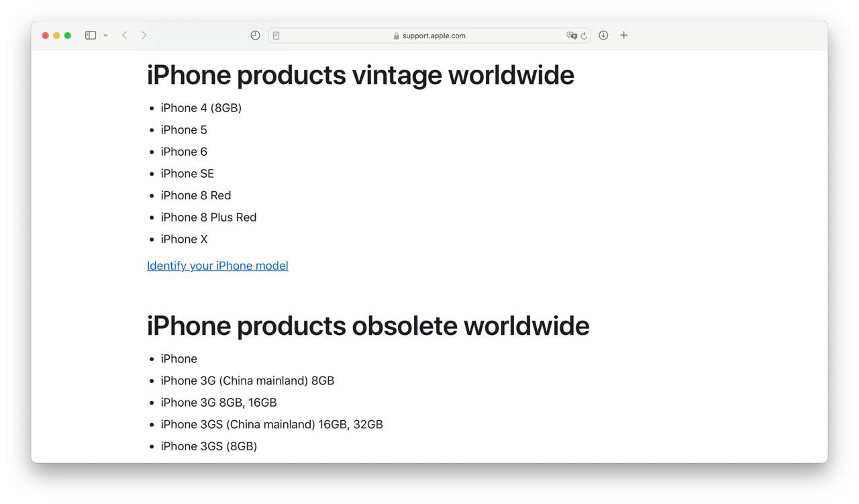Screen dimensions: 859x504
Task: Click the 'iPhone 4 (8GB)' list entry
Action: [201, 108]
